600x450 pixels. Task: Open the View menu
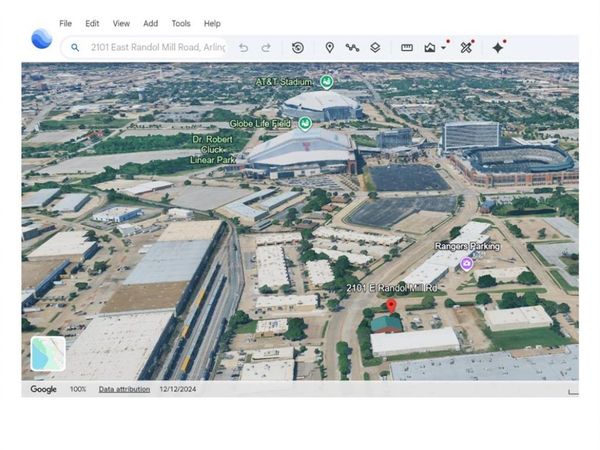(x=121, y=24)
